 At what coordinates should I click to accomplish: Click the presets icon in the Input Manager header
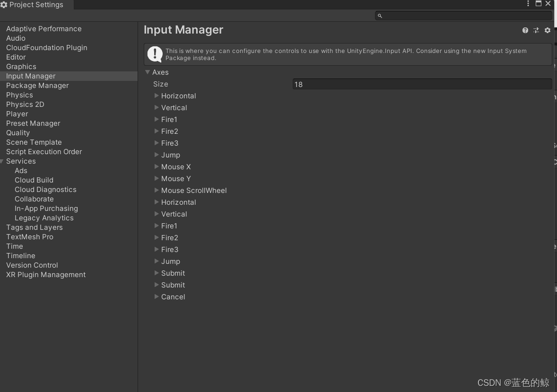point(536,30)
